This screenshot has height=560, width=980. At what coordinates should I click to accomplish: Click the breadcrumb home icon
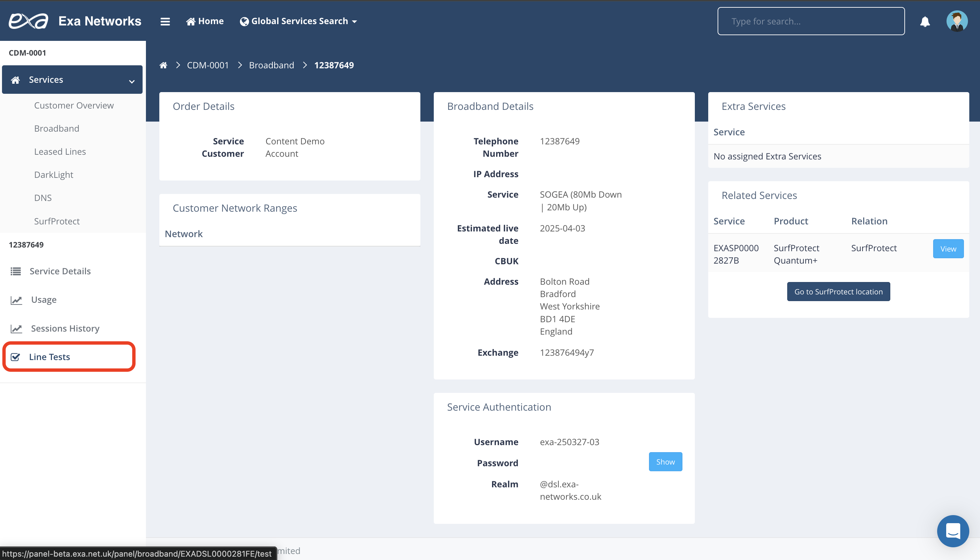coord(163,65)
